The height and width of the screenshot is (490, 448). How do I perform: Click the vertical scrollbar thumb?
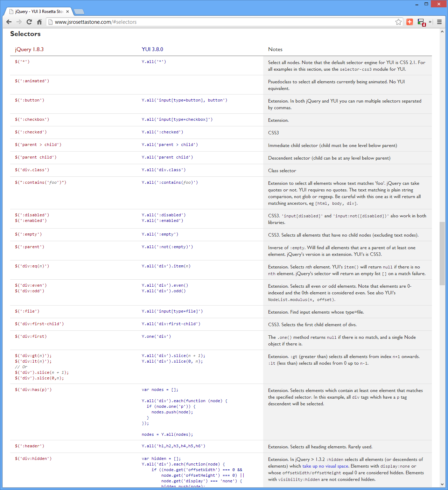tap(442, 253)
